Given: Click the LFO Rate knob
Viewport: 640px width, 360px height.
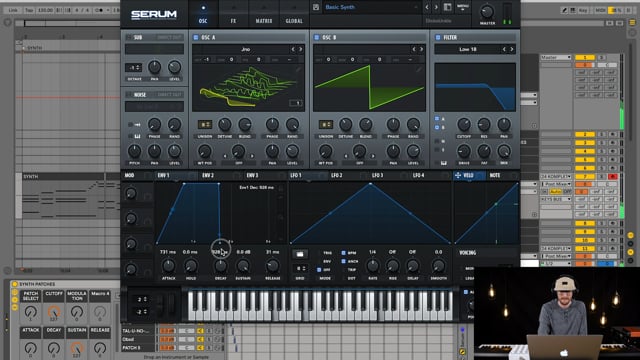Looking at the screenshot, I should tap(372, 266).
